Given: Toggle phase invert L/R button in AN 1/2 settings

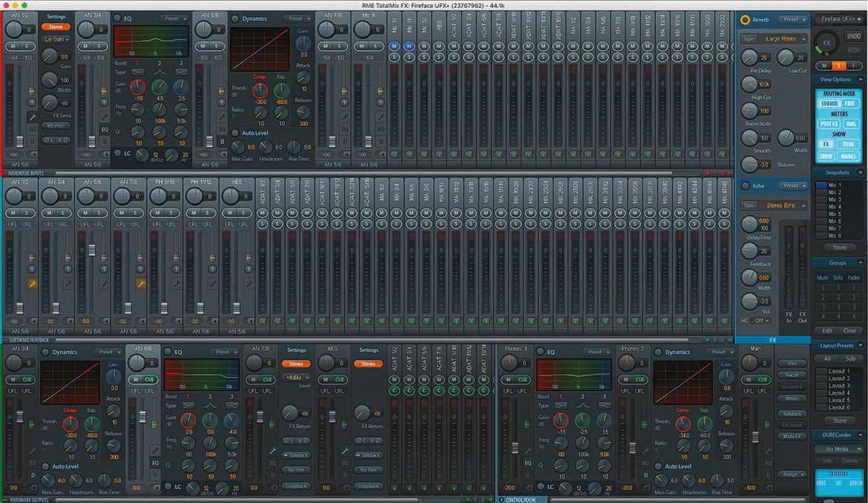Looking at the screenshot, I should [56, 140].
